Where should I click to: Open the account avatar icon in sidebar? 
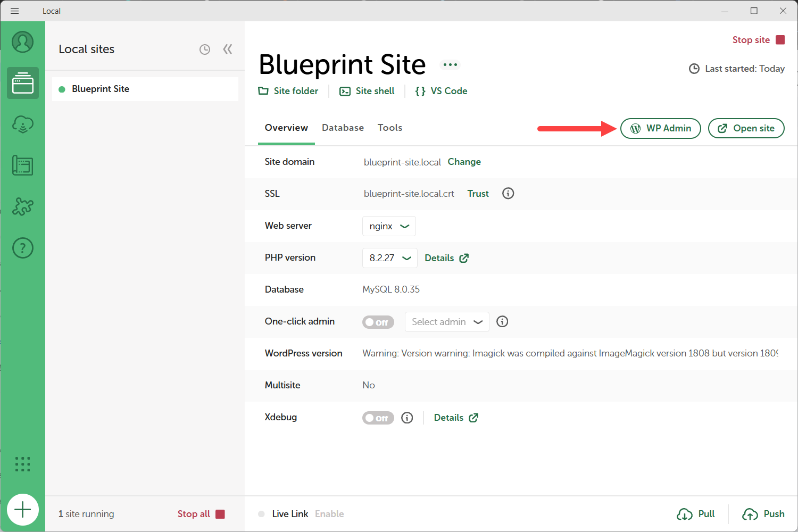23,42
